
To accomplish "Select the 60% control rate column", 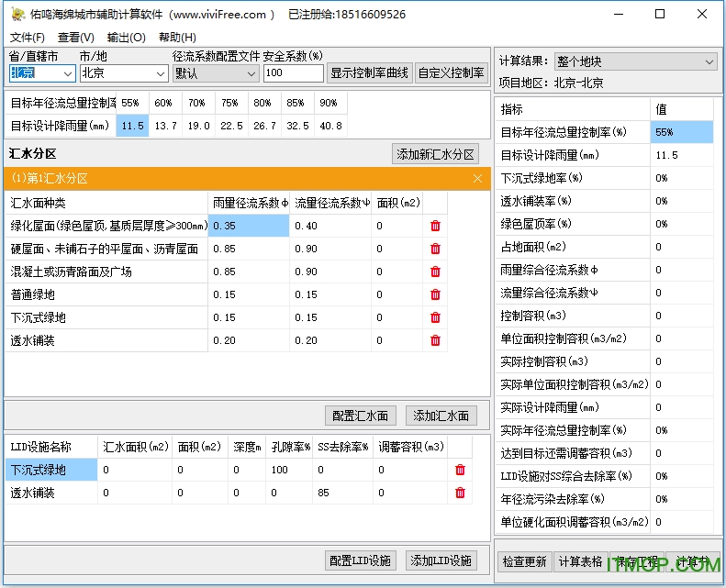I will (166, 103).
